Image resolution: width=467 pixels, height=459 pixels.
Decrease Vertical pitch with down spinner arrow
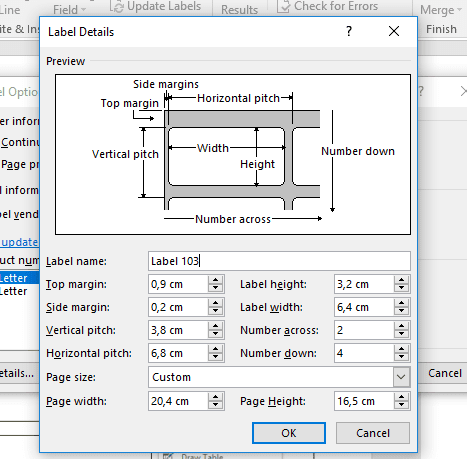coord(215,334)
